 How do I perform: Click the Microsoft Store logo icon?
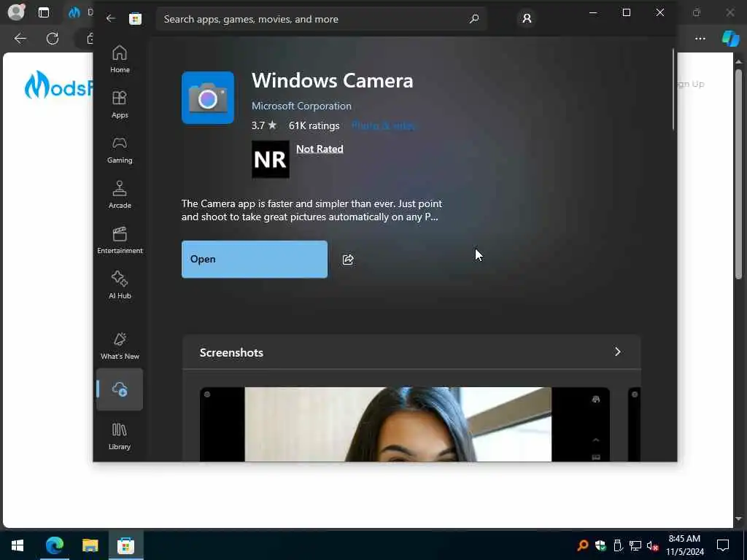pos(135,18)
